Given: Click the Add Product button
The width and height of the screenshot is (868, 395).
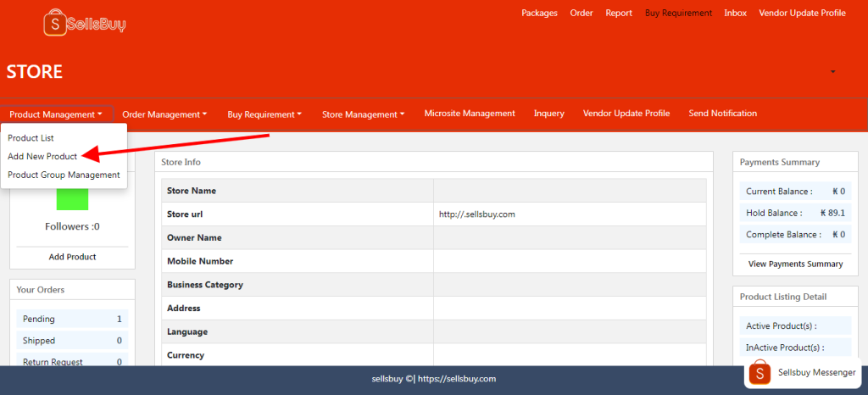Looking at the screenshot, I should click(x=73, y=257).
